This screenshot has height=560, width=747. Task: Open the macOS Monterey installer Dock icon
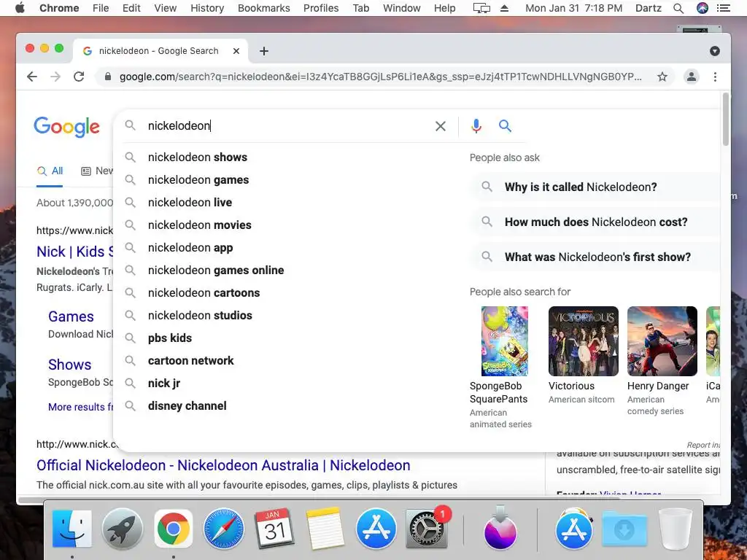500,529
